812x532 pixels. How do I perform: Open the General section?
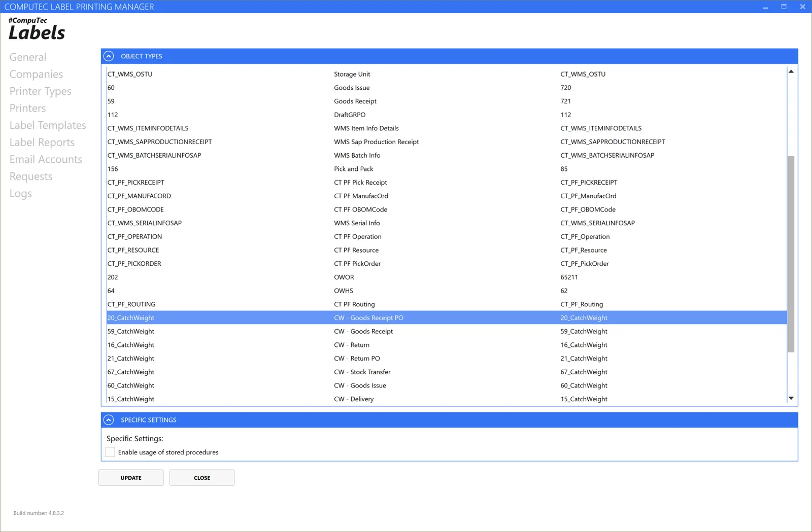[x=28, y=57]
